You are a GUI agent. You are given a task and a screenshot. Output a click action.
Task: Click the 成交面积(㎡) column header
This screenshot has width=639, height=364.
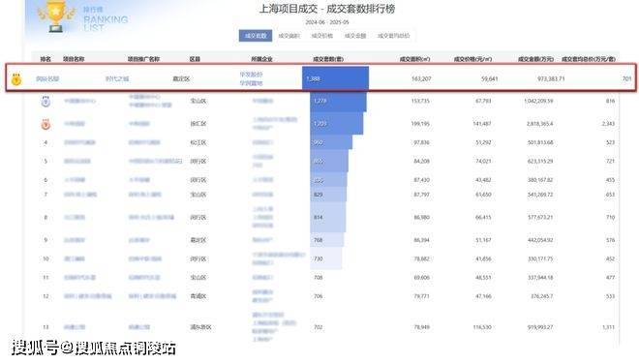pyautogui.click(x=414, y=59)
